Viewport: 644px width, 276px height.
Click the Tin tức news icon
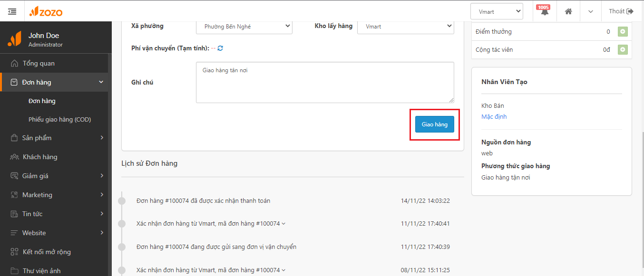tap(14, 214)
